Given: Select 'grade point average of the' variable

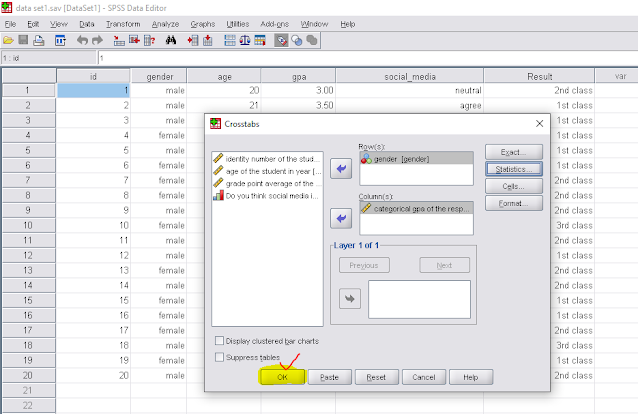Looking at the screenshot, I should point(267,184).
